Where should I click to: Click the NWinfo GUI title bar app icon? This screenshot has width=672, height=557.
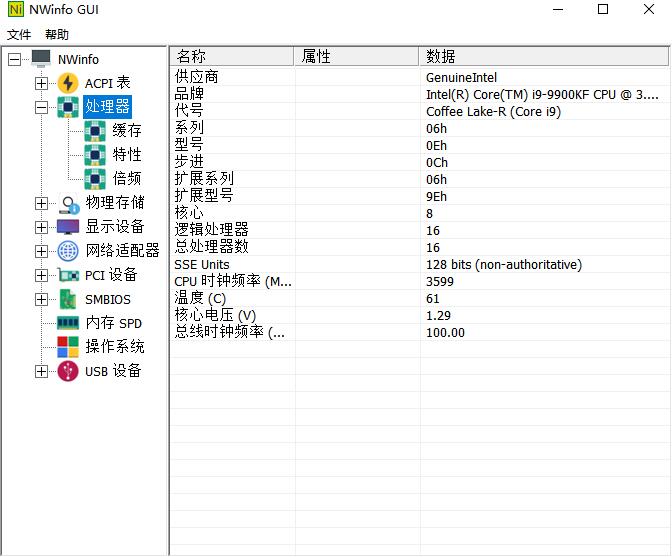(16, 9)
